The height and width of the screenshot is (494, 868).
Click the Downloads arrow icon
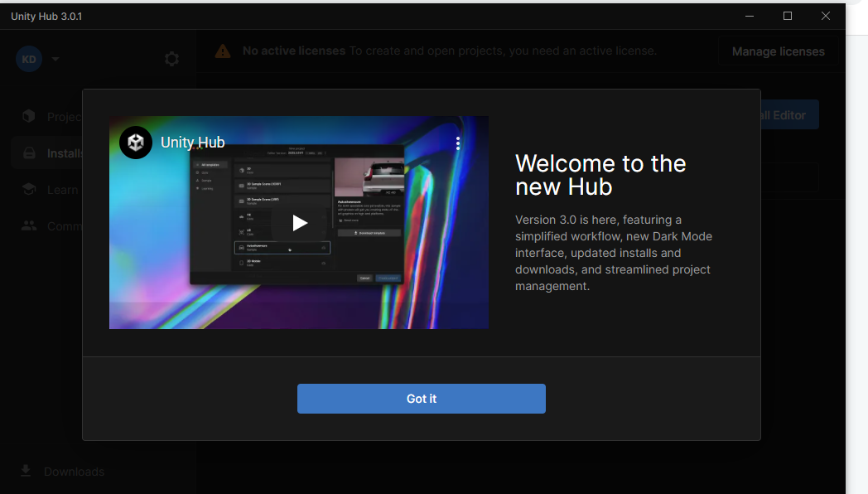pyautogui.click(x=26, y=471)
